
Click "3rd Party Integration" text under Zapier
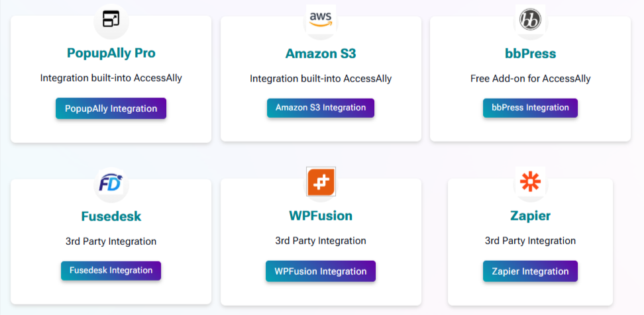coord(530,241)
